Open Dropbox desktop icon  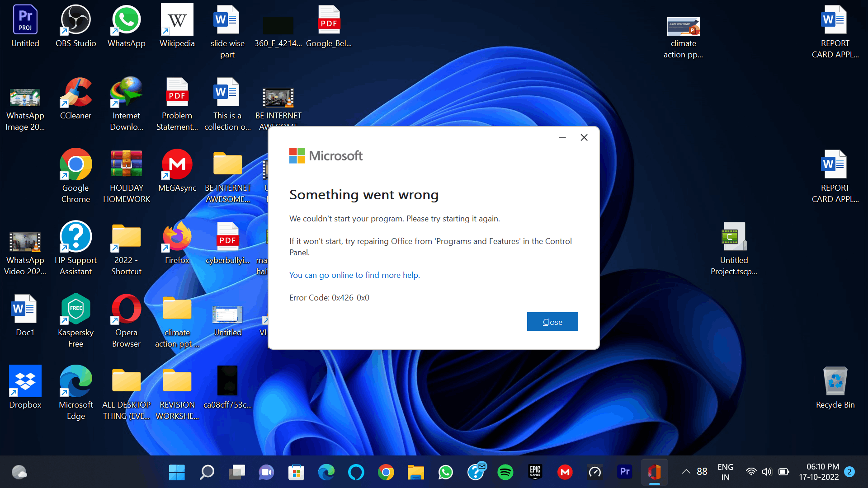[24, 389]
